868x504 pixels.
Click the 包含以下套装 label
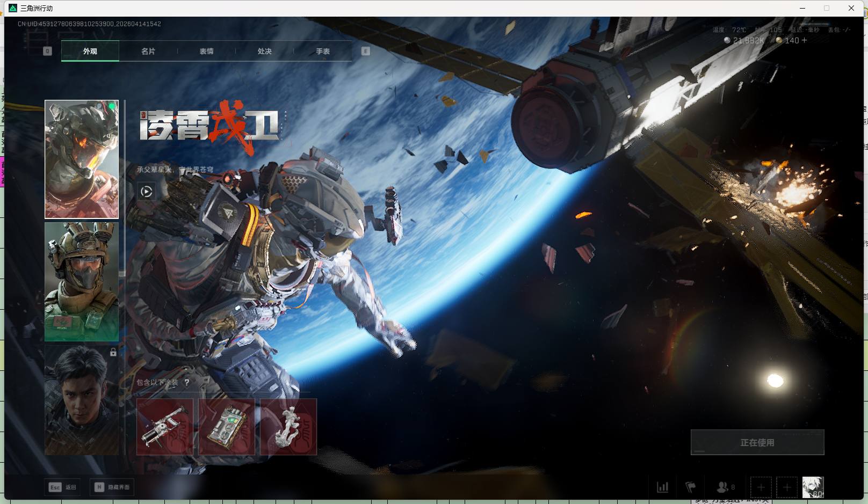click(157, 383)
